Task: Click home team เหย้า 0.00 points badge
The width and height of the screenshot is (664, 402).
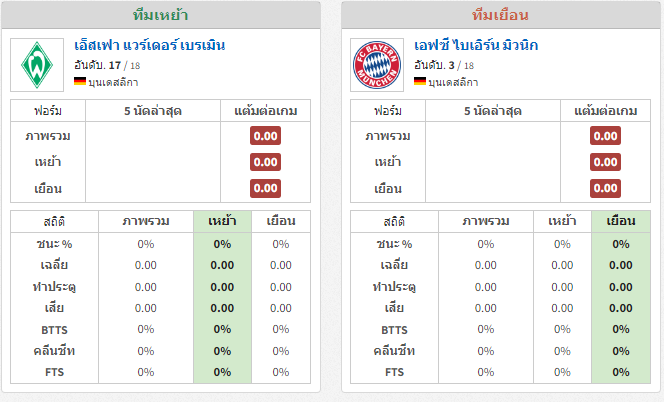Action: coord(265,162)
